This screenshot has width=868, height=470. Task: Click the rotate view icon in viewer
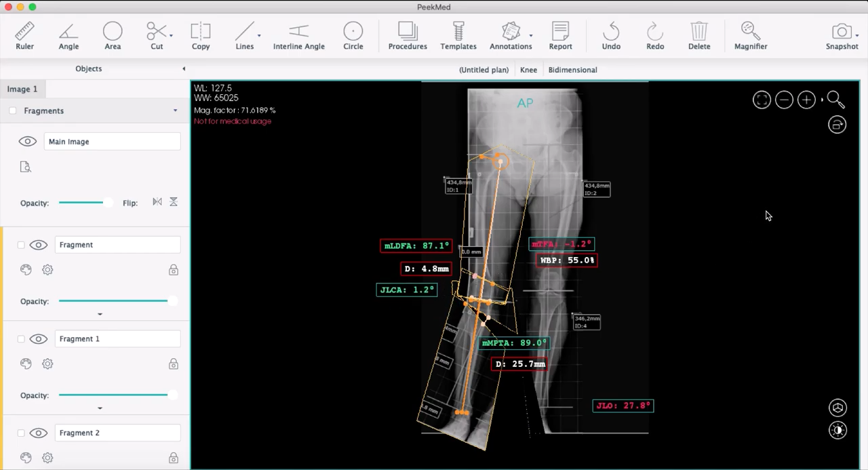[x=837, y=125]
